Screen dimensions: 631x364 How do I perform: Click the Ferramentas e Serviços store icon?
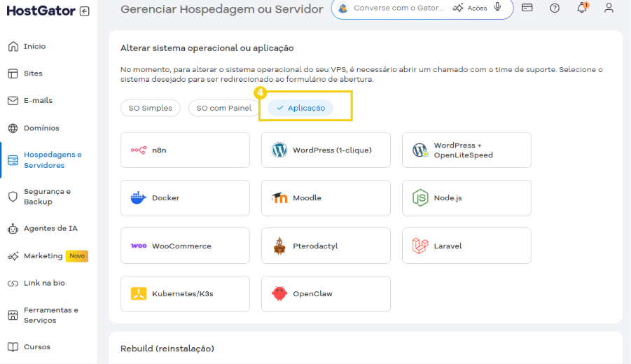point(13,315)
